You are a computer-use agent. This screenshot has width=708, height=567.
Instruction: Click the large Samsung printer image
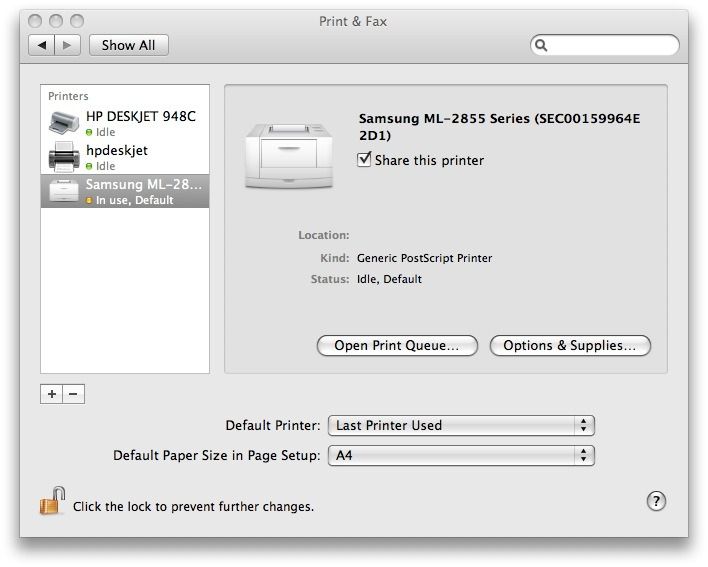tap(289, 156)
